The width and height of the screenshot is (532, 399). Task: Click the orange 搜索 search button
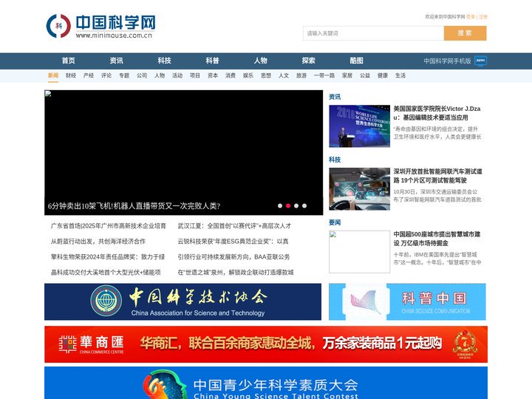465,33
